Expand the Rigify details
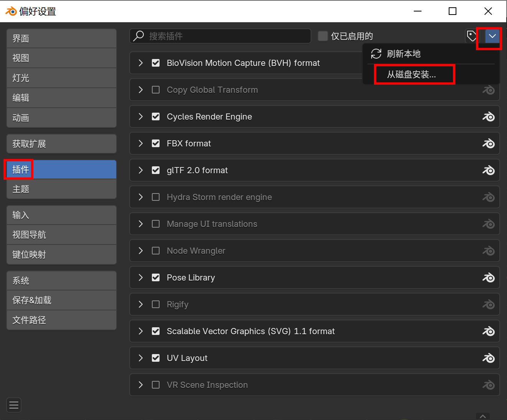 point(141,304)
